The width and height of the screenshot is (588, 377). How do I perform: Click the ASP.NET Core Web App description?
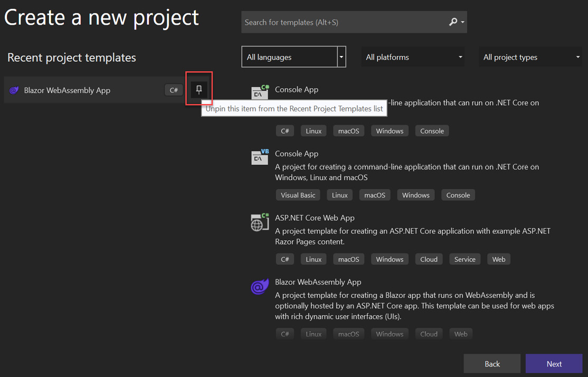(x=413, y=237)
